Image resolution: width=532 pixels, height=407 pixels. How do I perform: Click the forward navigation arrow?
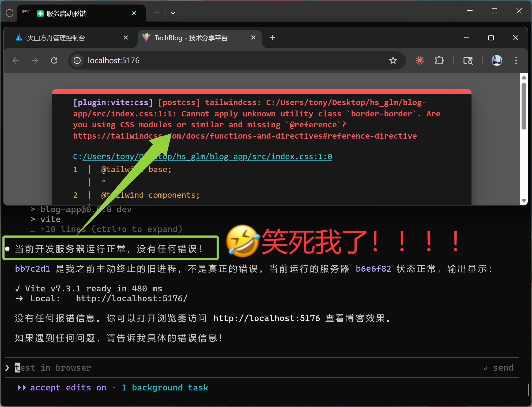pyautogui.click(x=35, y=60)
